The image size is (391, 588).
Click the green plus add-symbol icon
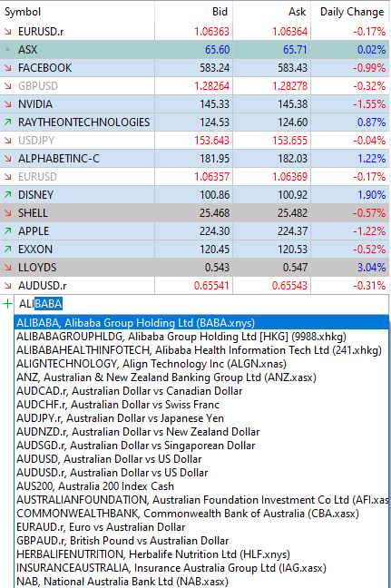(7, 303)
